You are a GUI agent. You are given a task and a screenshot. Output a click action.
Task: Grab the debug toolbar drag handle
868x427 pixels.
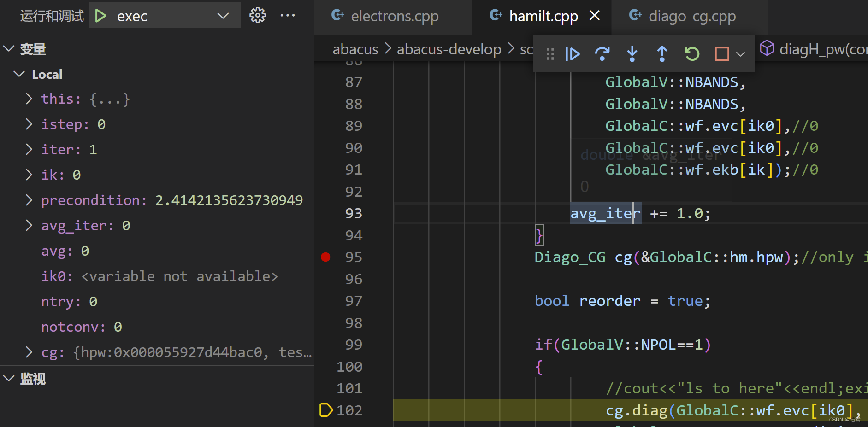click(x=550, y=54)
